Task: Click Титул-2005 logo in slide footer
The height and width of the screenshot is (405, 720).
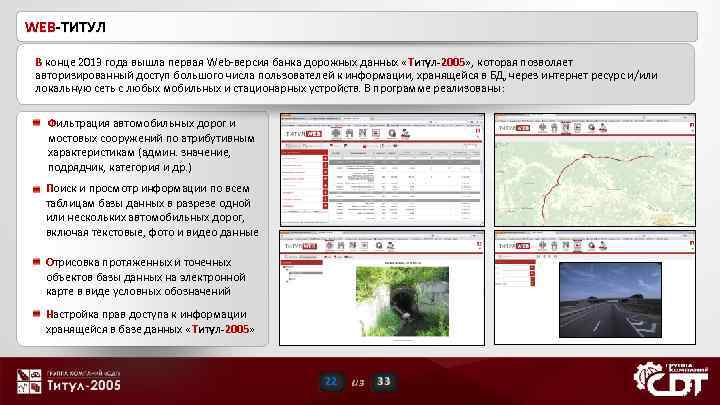Action: 69,381
